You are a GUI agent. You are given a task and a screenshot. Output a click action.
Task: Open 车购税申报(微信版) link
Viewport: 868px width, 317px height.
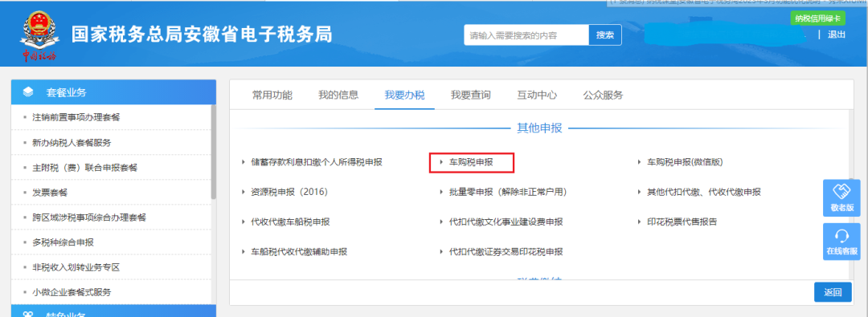tap(686, 162)
